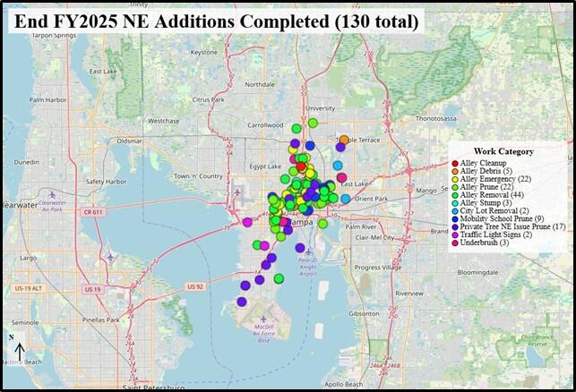
Task: Click the Seminole map label
Action: (x=25, y=323)
